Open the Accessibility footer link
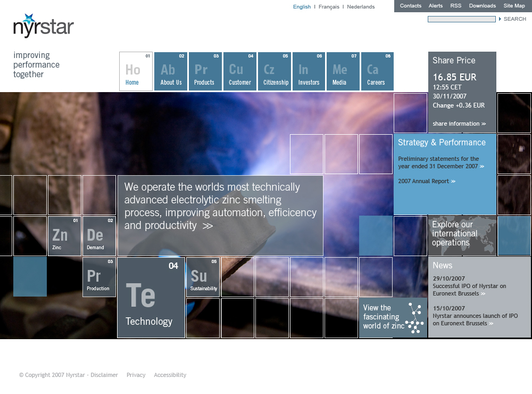Screen dimensions: 532x394 [170, 375]
